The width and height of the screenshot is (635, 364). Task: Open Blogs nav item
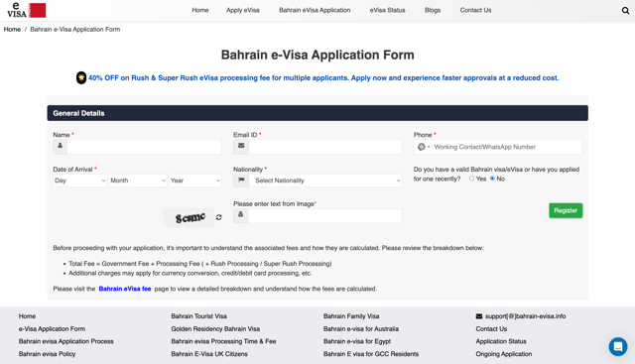click(x=433, y=10)
